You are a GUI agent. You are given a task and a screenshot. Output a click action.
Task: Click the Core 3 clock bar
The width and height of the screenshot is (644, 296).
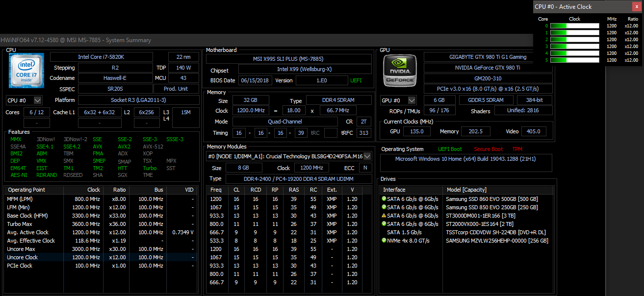click(574, 47)
